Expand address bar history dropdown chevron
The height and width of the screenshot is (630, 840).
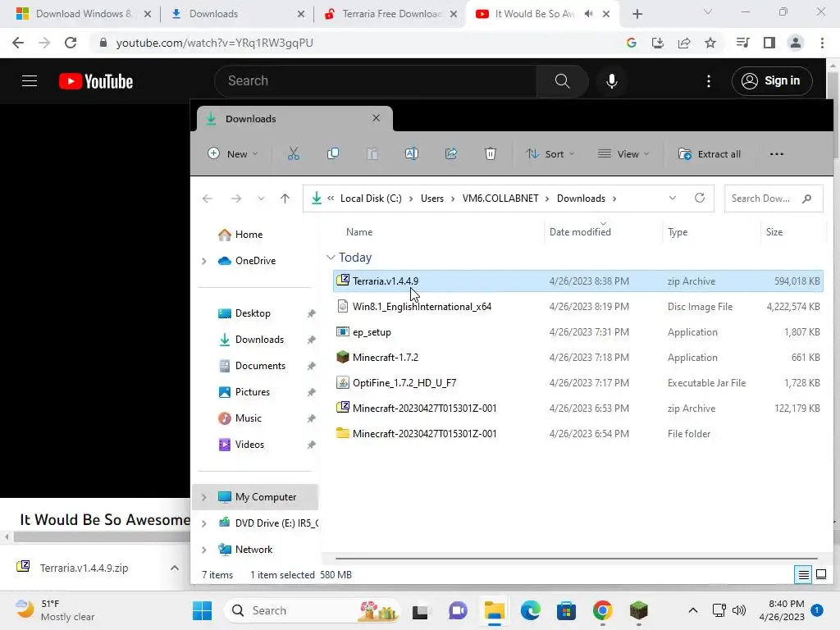pyautogui.click(x=673, y=198)
